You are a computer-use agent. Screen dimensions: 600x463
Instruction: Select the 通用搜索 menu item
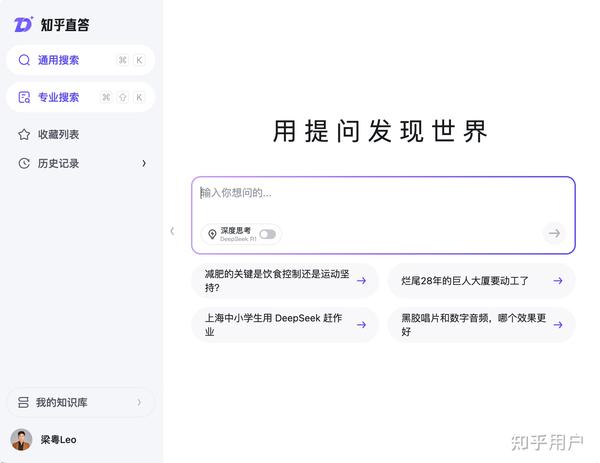click(x=80, y=60)
